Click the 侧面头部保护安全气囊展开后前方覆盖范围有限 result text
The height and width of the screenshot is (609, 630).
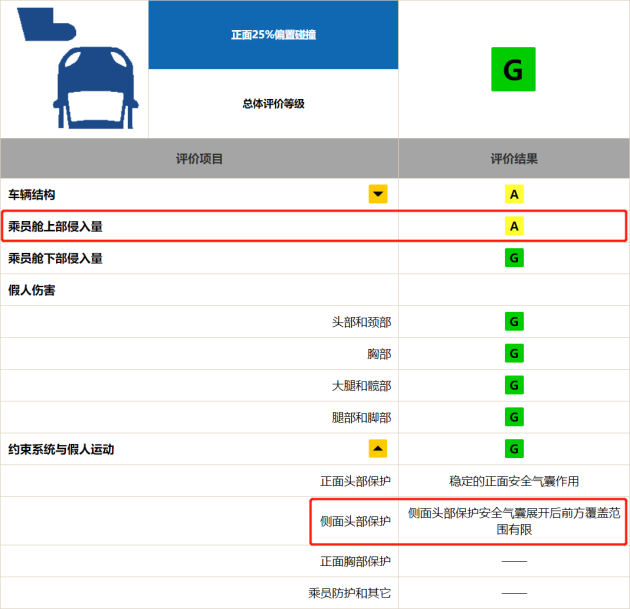pyautogui.click(x=514, y=521)
